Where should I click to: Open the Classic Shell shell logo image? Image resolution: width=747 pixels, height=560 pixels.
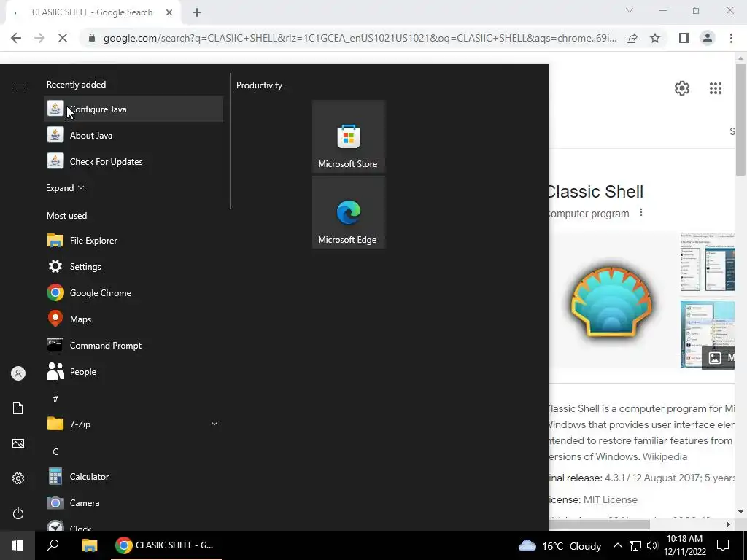[612, 301]
